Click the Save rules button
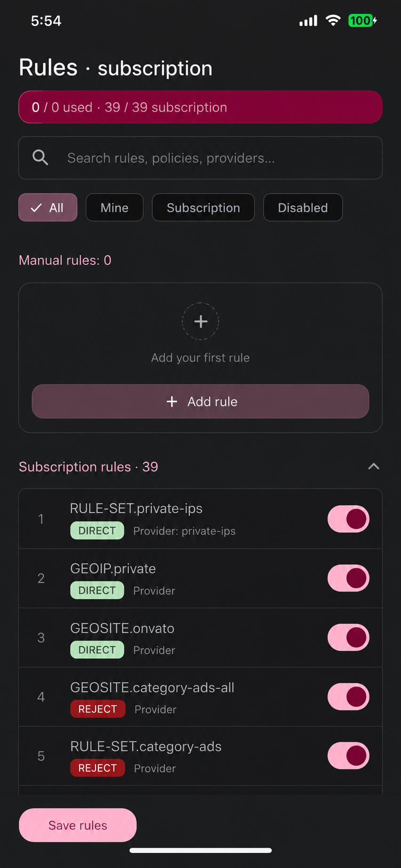Image resolution: width=401 pixels, height=868 pixels. pyautogui.click(x=78, y=825)
